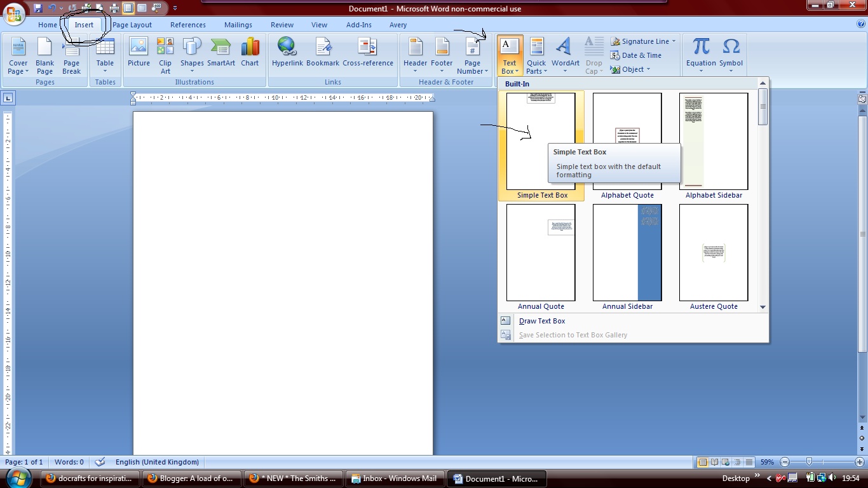Viewport: 868px width, 488px height.
Task: Click the tab selector button by ruler
Action: coord(8,98)
